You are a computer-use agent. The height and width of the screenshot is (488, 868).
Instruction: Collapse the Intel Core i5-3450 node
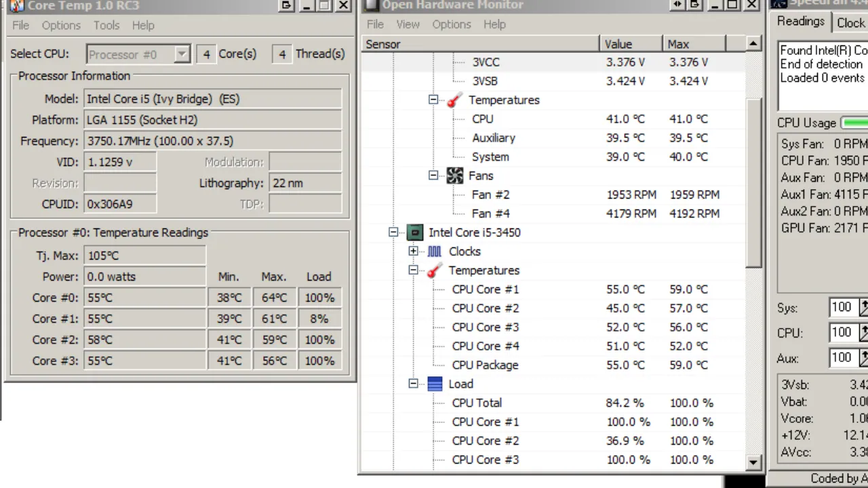click(x=393, y=232)
